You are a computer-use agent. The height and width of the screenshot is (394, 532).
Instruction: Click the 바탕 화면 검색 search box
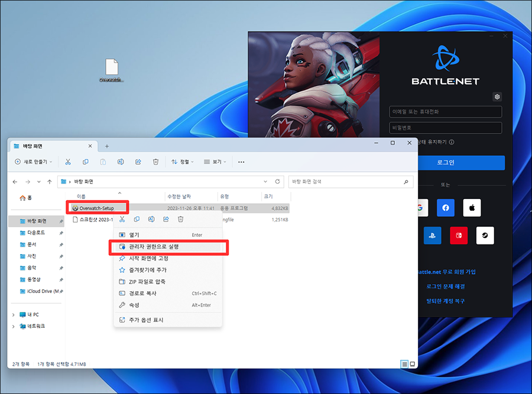click(351, 182)
